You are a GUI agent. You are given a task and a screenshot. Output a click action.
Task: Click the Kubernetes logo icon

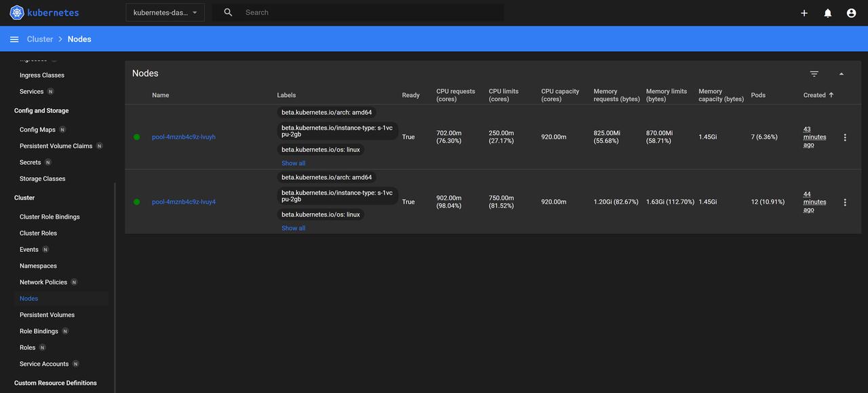pyautogui.click(x=17, y=12)
